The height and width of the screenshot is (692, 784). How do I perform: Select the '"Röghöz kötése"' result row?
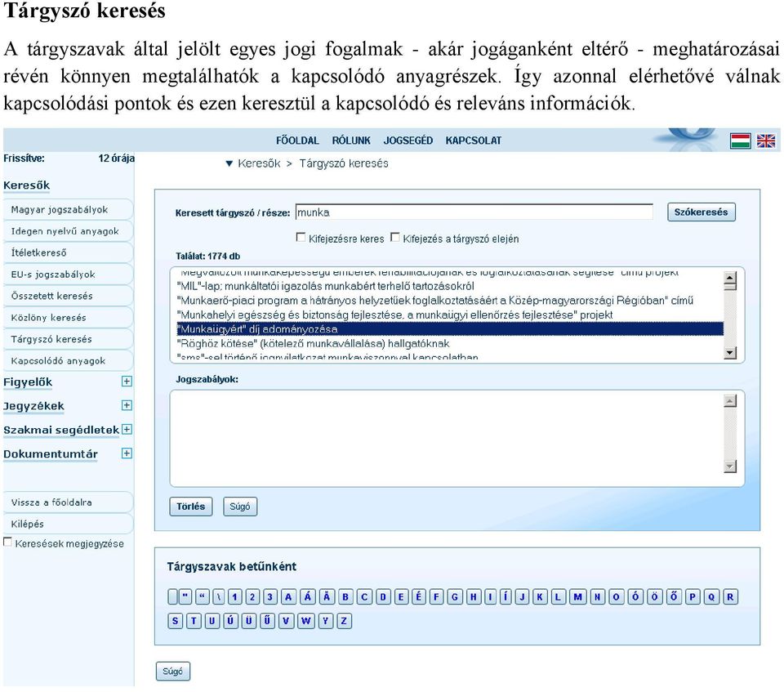point(450,344)
